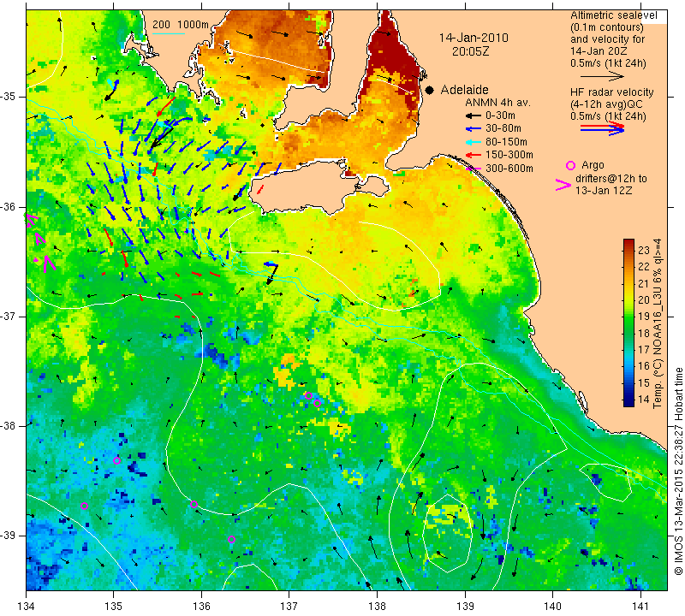Click the black 0-30m legend arrow

tap(473, 116)
